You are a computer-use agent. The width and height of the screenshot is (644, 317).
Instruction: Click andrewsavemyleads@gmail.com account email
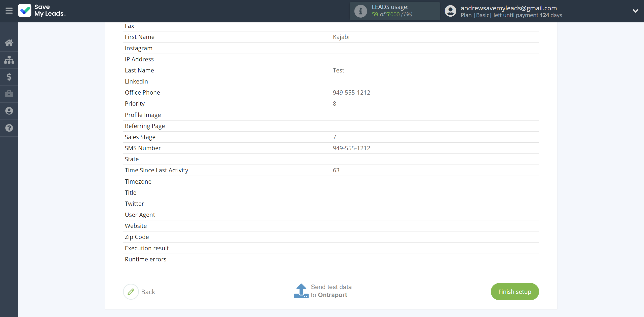(x=509, y=8)
